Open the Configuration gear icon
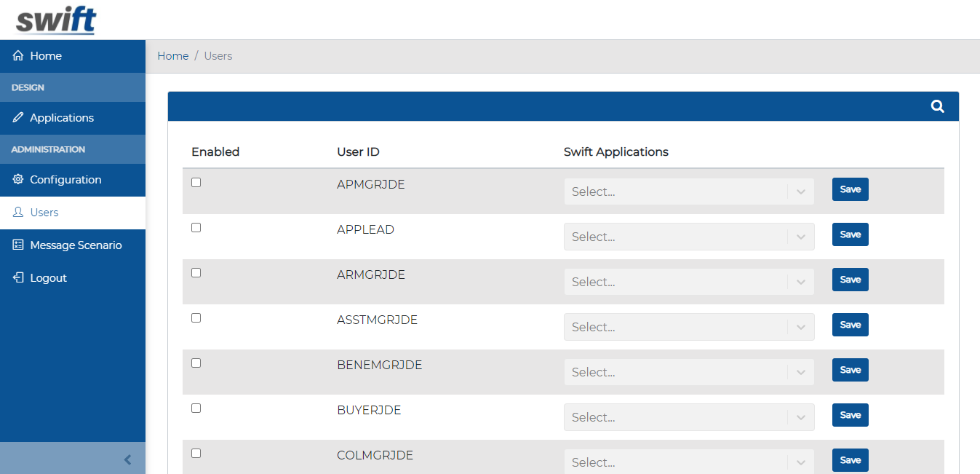The width and height of the screenshot is (980, 474). pyautogui.click(x=16, y=179)
